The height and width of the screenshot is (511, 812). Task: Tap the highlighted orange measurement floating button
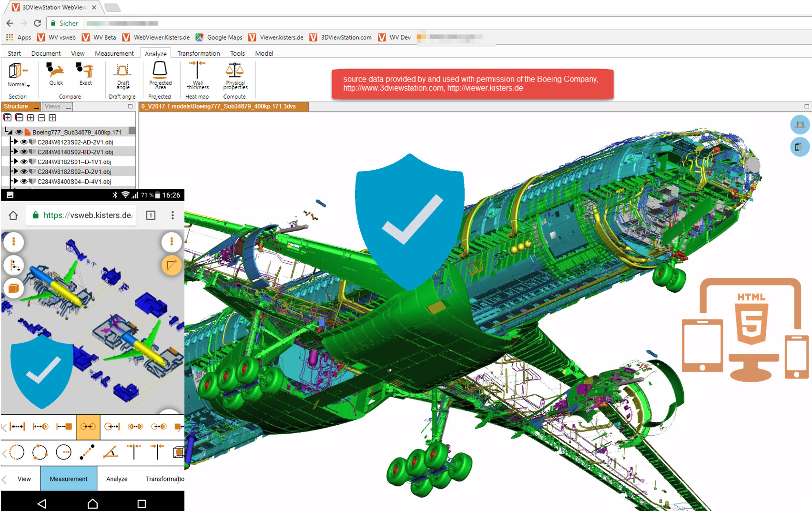172,265
